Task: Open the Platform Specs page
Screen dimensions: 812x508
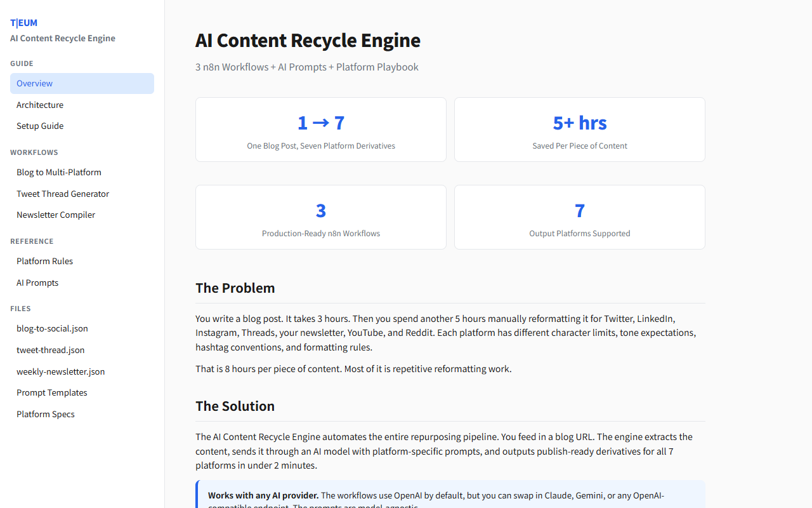Action: click(45, 414)
